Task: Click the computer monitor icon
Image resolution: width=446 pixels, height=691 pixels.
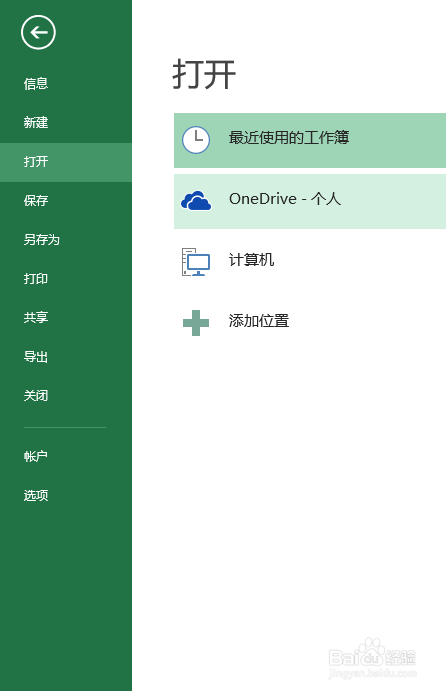Action: coord(196,262)
